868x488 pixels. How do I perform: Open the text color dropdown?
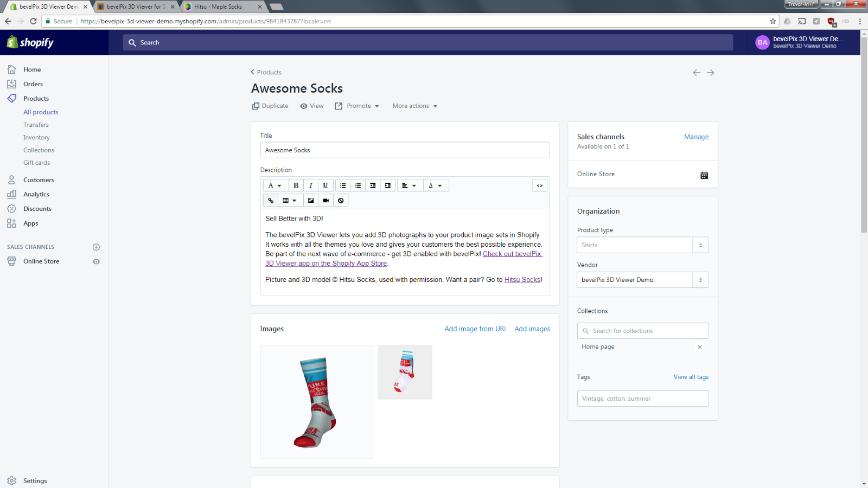[x=436, y=185]
